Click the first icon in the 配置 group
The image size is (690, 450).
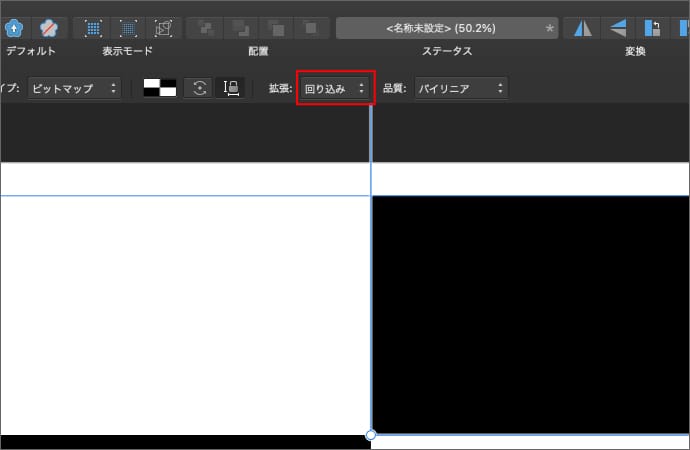click(x=206, y=27)
